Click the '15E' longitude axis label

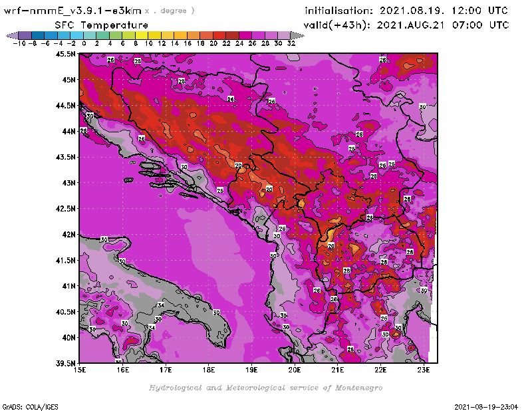click(80, 370)
